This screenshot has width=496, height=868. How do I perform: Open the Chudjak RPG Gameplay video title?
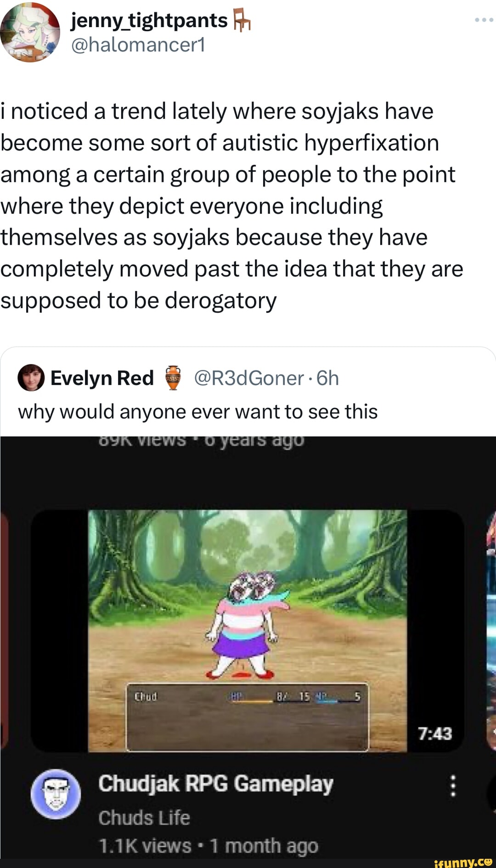tap(216, 783)
